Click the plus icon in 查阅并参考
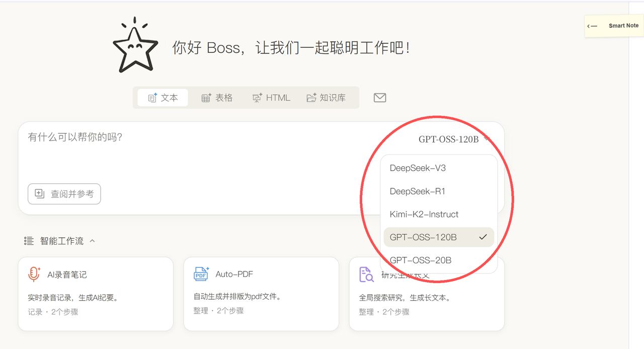 pos(39,193)
